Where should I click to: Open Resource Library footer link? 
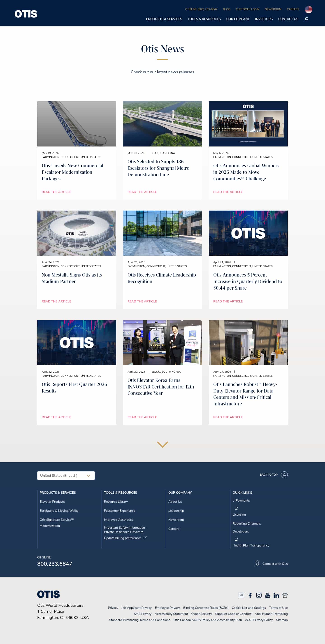click(116, 502)
